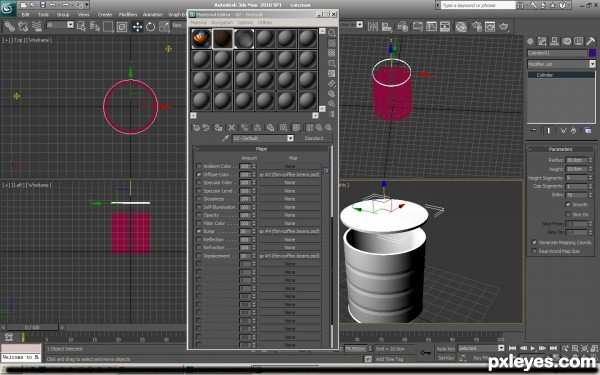The height and width of the screenshot is (375, 600).
Task: Click the Cylinder01 object color swatch
Action: (592, 53)
